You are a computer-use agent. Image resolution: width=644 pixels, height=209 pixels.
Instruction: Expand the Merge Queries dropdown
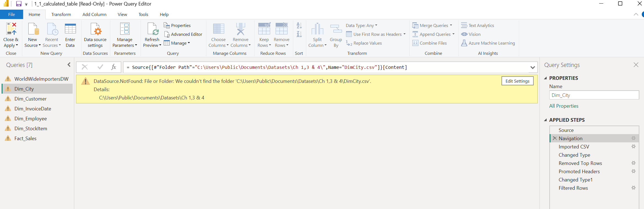click(451, 25)
